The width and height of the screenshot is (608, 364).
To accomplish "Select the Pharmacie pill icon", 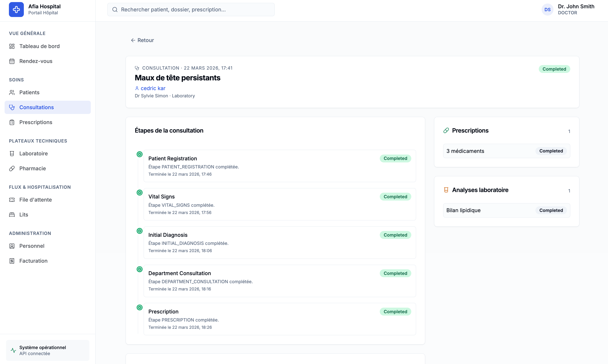I will point(12,168).
